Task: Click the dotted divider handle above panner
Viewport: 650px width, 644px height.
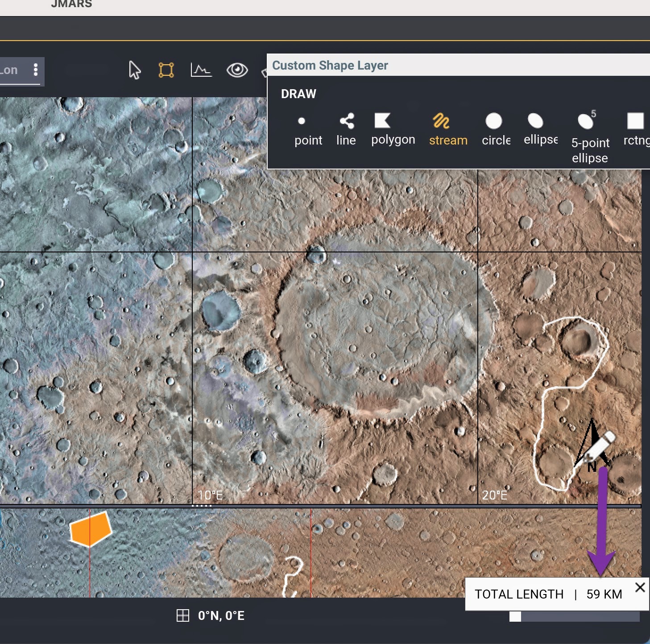Action: pos(202,506)
